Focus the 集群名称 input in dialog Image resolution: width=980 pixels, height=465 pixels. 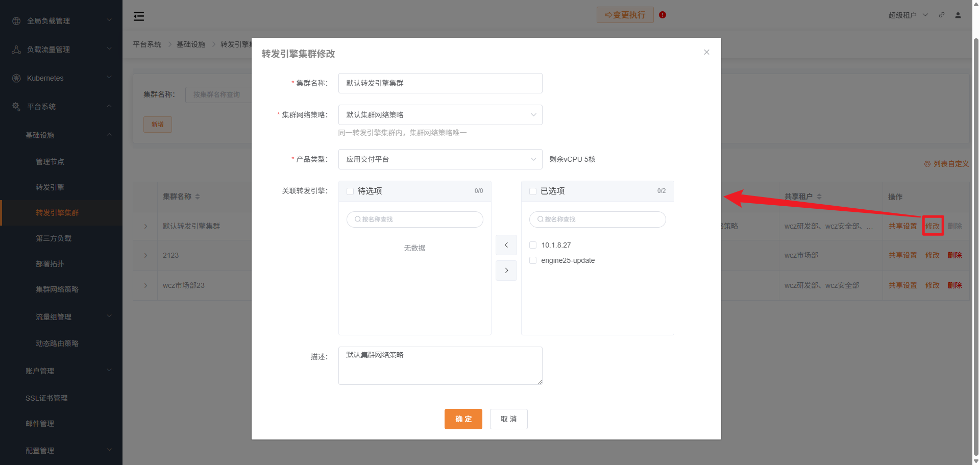coord(440,83)
